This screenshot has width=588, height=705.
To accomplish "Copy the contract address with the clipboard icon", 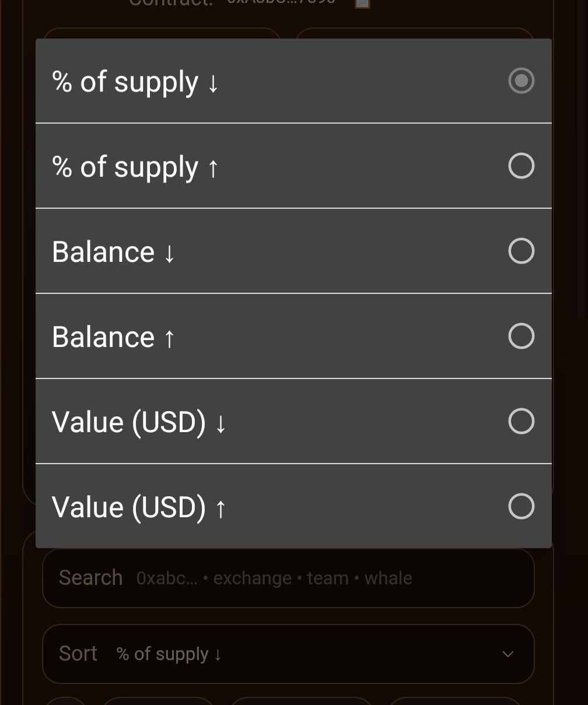I will click(x=362, y=3).
